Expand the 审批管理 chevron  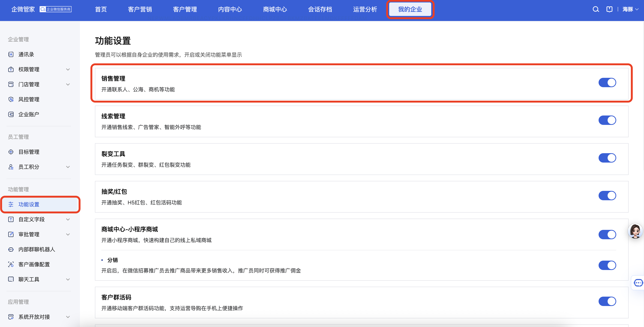click(x=68, y=234)
